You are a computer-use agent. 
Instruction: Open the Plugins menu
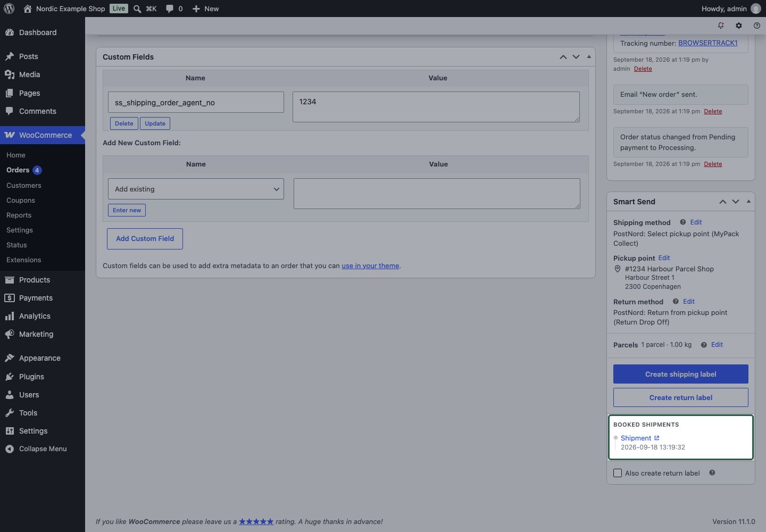click(43, 377)
